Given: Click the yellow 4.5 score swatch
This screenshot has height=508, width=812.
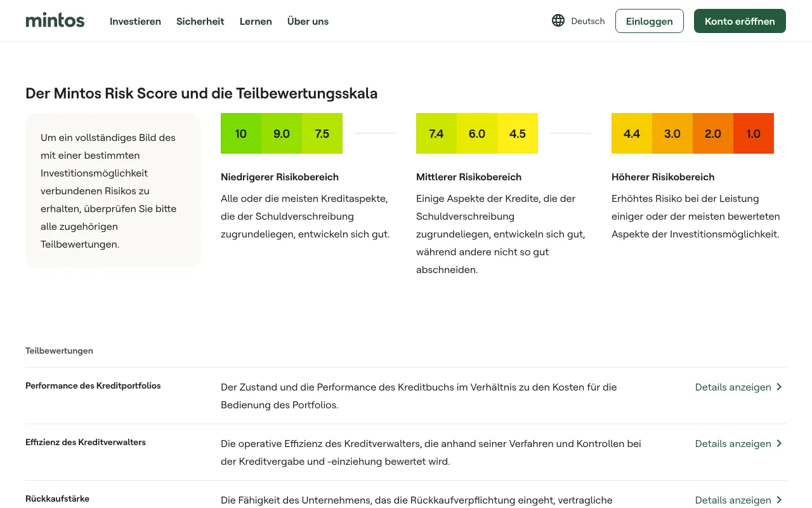Looking at the screenshot, I should 518,133.
